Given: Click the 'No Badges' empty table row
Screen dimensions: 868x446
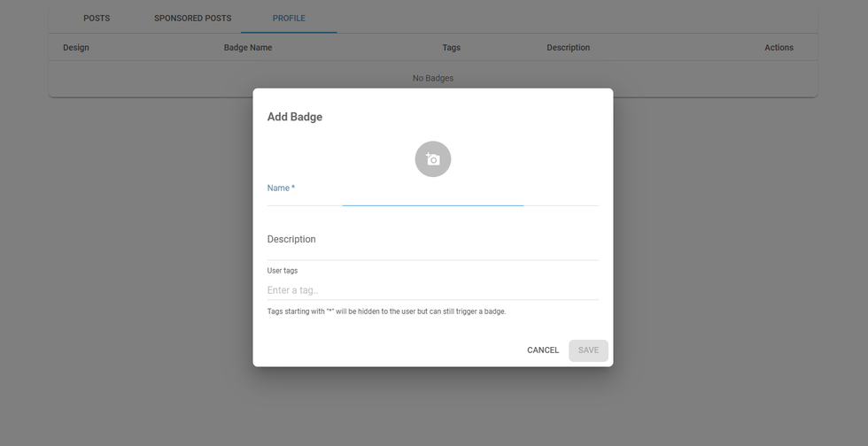Looking at the screenshot, I should click(432, 79).
